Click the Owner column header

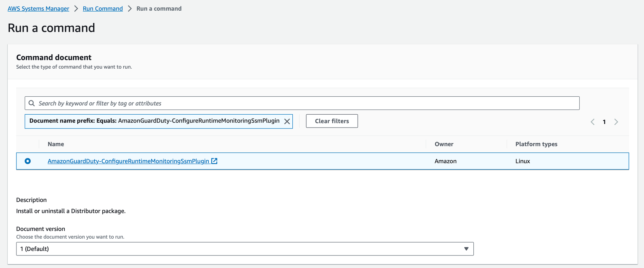point(444,144)
